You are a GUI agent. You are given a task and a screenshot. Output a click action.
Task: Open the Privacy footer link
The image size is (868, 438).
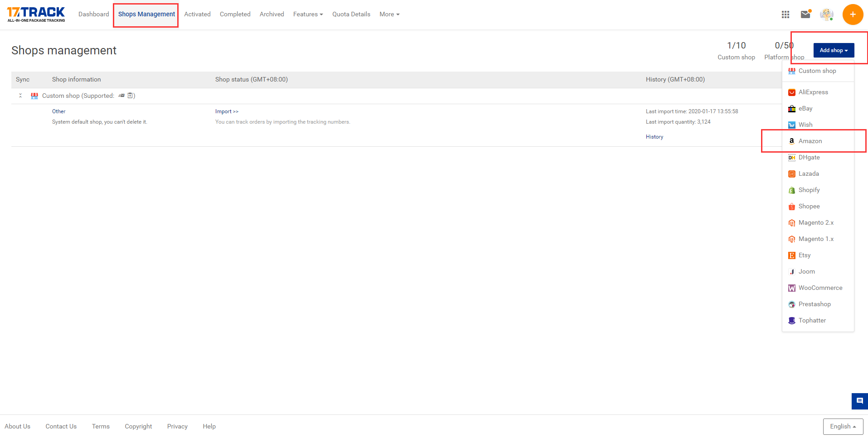[x=177, y=427]
